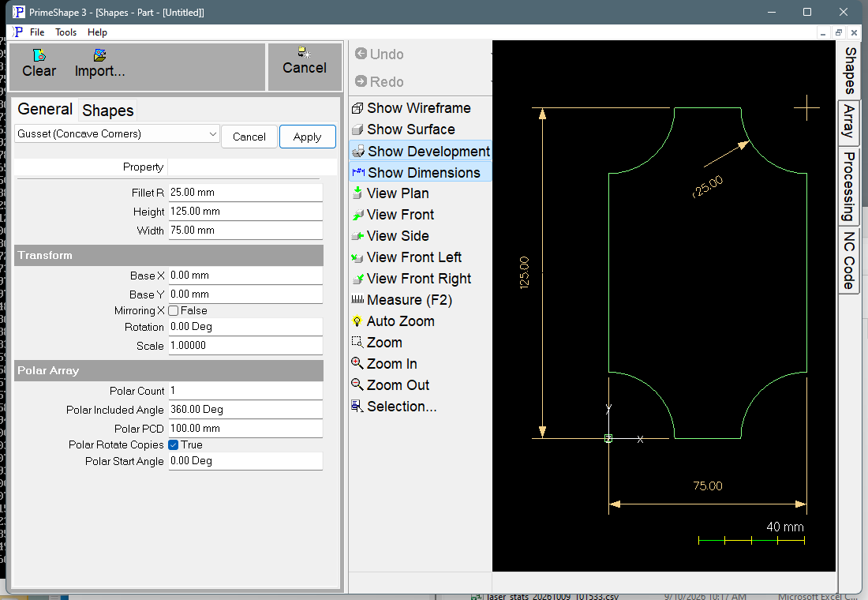Click the Rotation value field

[245, 327]
